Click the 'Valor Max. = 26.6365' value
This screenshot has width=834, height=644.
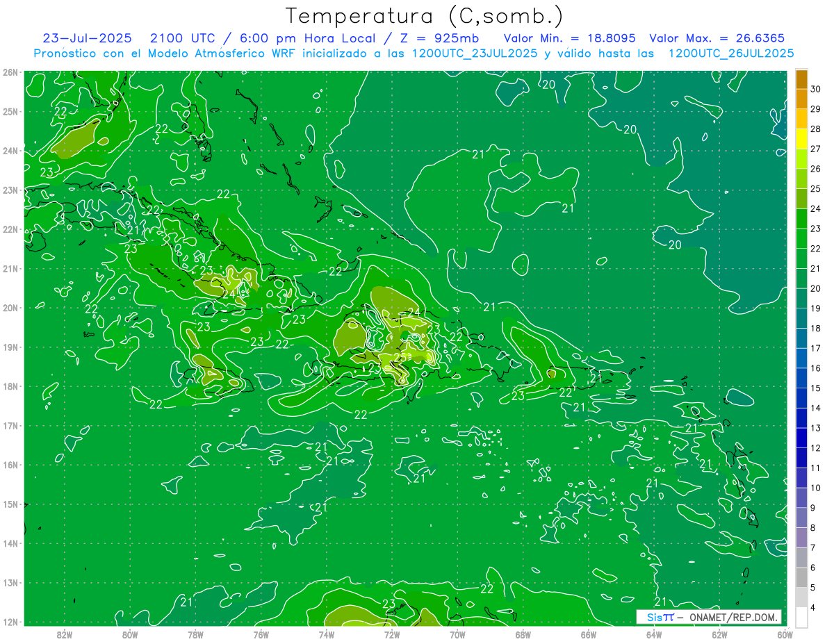pos(717,38)
